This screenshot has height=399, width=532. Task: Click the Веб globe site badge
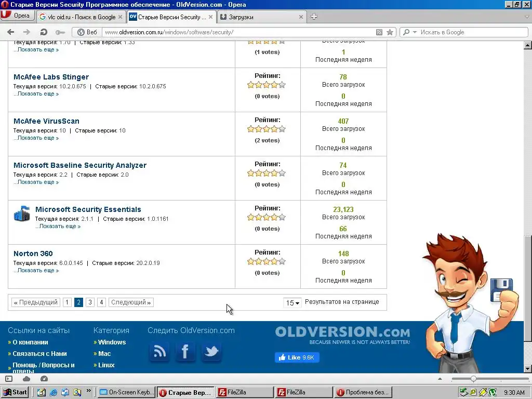pyautogui.click(x=87, y=32)
